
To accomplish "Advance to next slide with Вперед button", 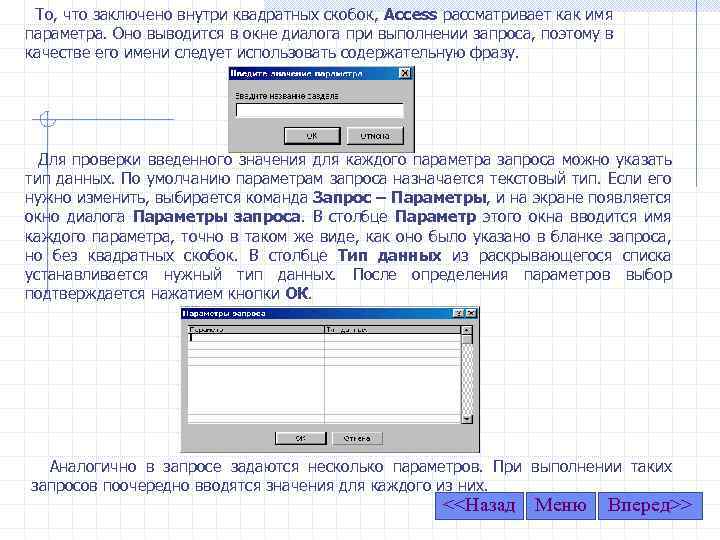I will [x=650, y=506].
